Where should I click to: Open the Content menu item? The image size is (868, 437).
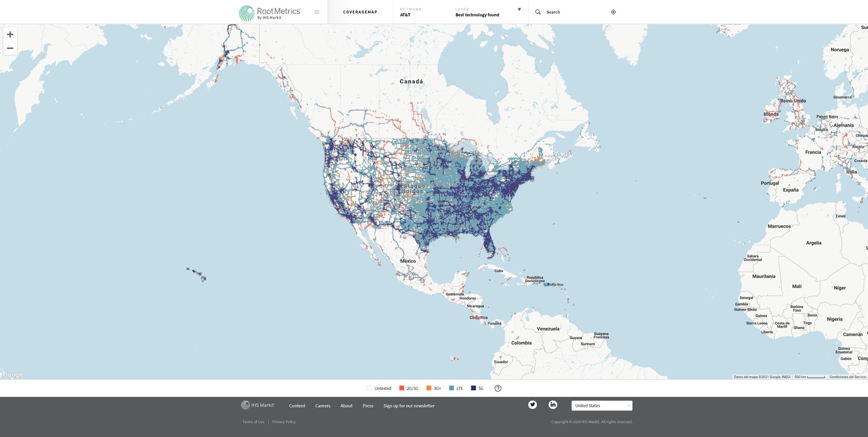[x=297, y=406]
